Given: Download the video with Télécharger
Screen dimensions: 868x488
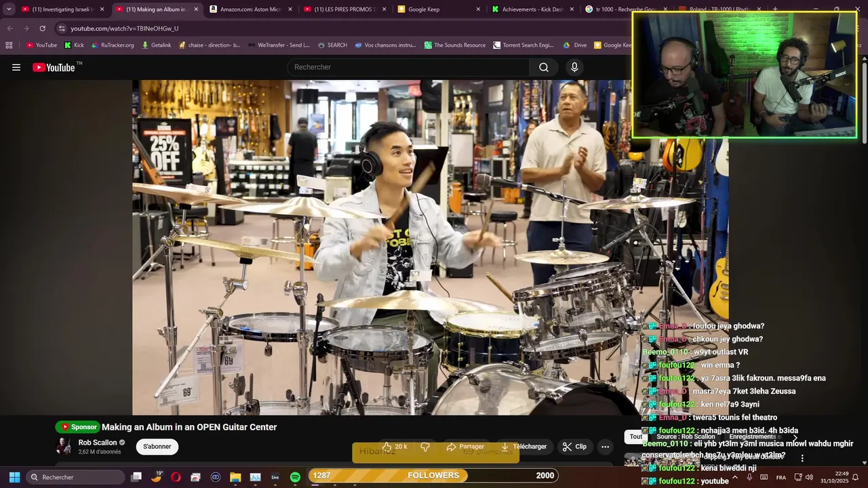Looking at the screenshot, I should tap(524, 447).
